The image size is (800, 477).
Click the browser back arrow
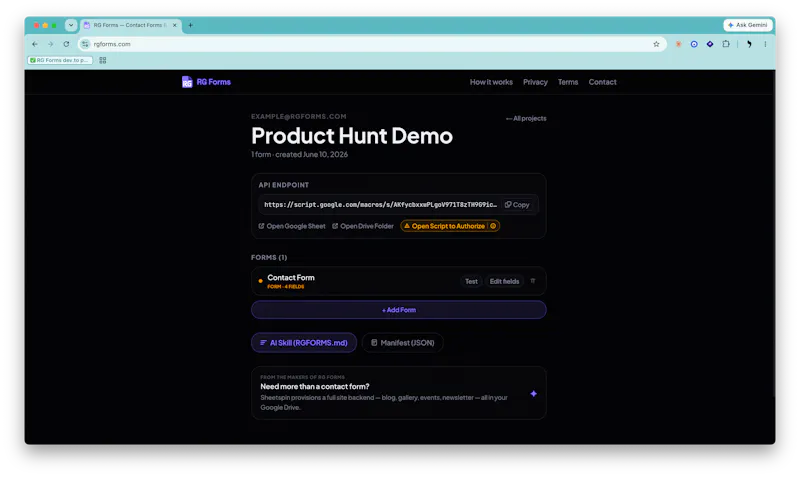pyautogui.click(x=35, y=44)
